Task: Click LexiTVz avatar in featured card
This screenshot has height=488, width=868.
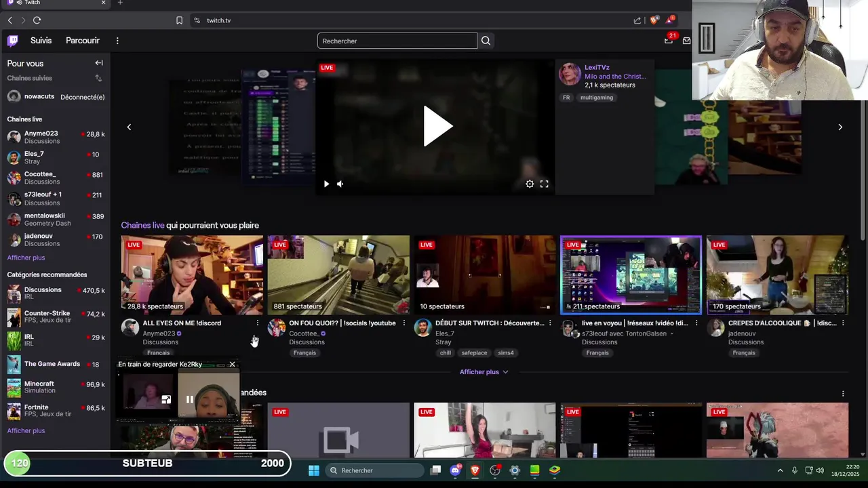Action: (x=570, y=74)
